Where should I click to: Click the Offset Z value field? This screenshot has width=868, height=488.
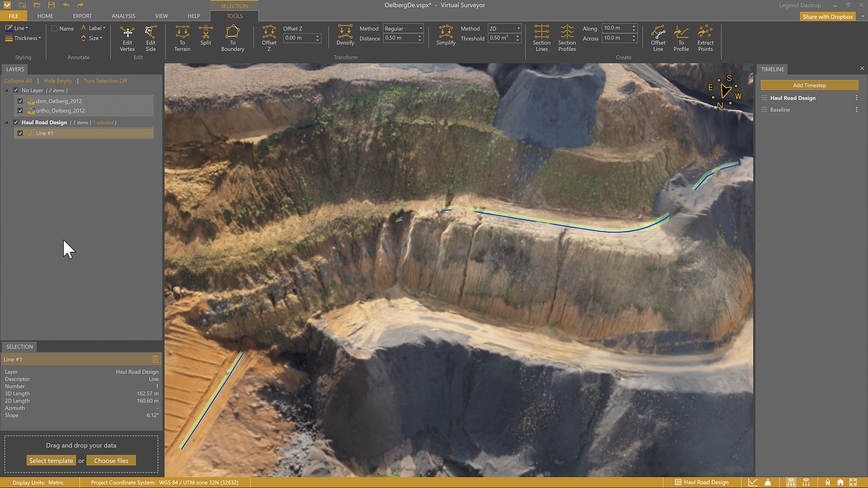click(x=298, y=38)
